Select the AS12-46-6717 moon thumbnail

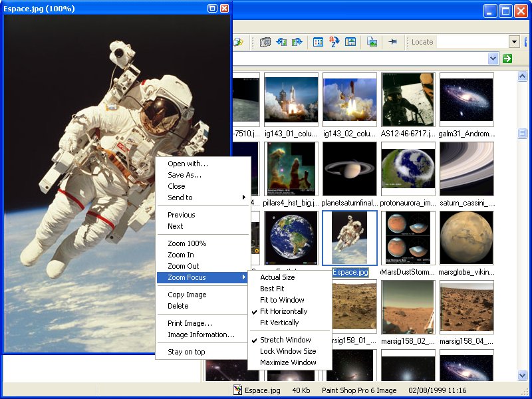tap(408, 100)
